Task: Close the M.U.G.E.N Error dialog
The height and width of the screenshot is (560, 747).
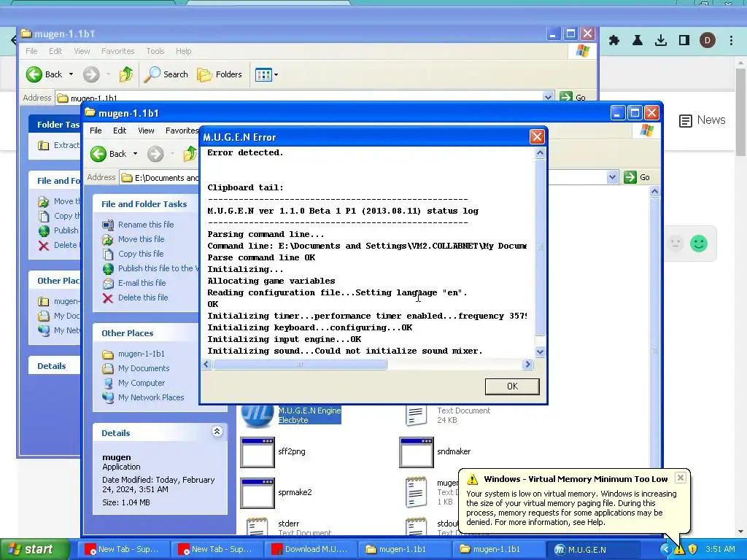Action: (x=537, y=137)
